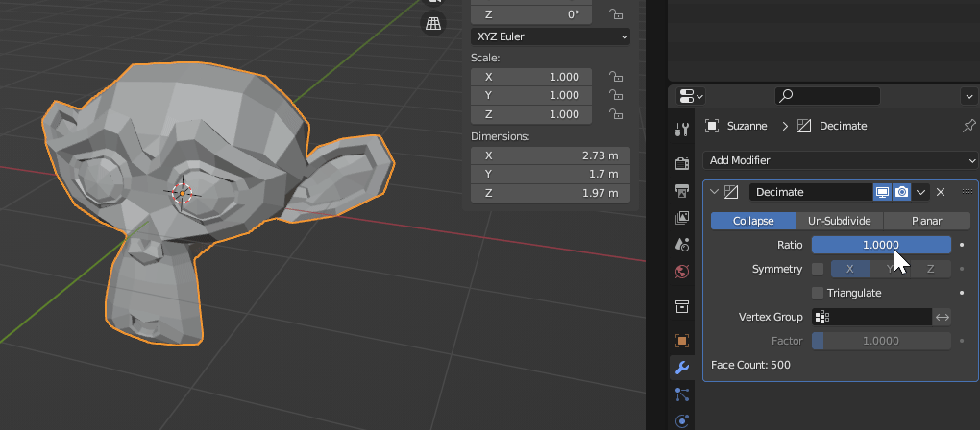The width and height of the screenshot is (980, 430).
Task: Click the Decimate modifier type icon in panel header
Action: click(x=731, y=192)
